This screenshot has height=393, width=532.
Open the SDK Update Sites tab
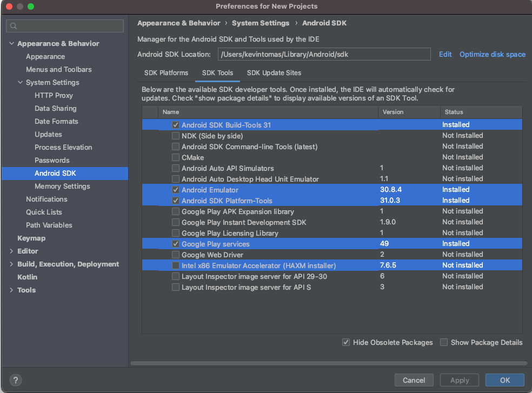(x=274, y=73)
